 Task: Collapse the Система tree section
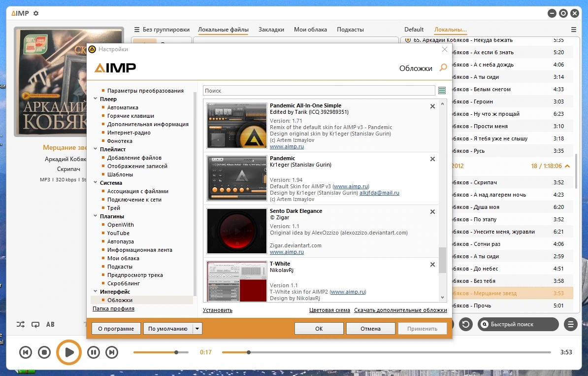(95, 182)
